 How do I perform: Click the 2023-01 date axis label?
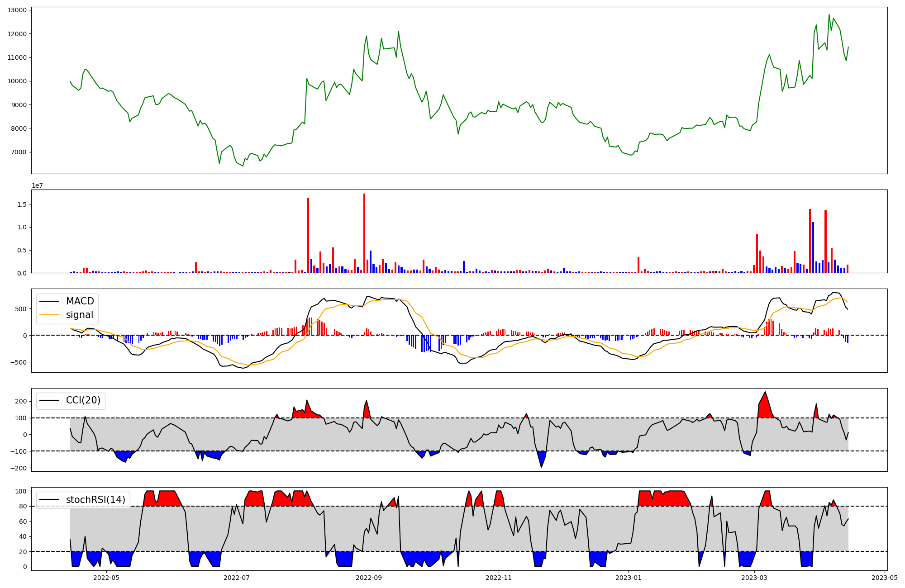629,577
